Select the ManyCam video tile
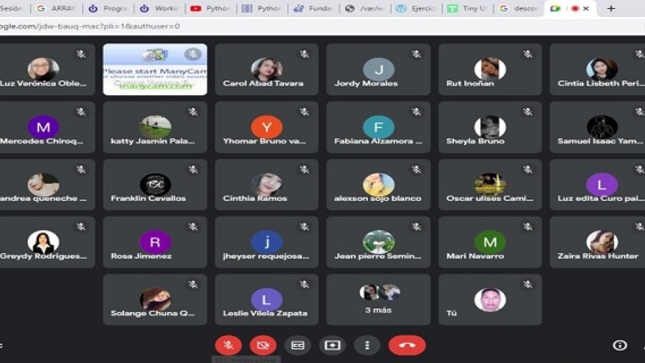The image size is (645, 363). coord(155,70)
